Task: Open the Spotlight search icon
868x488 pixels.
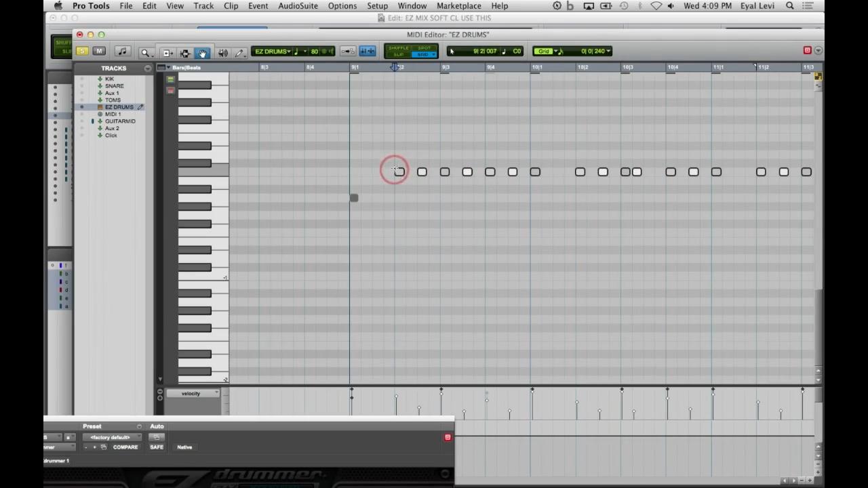Action: click(790, 6)
